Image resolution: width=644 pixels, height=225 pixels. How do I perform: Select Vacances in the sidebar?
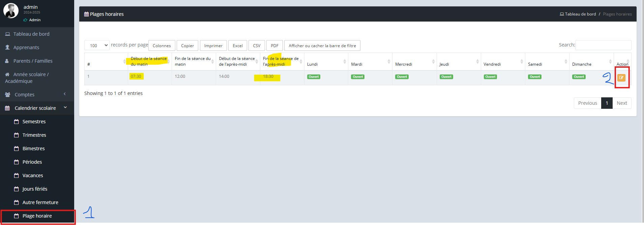pos(37,175)
